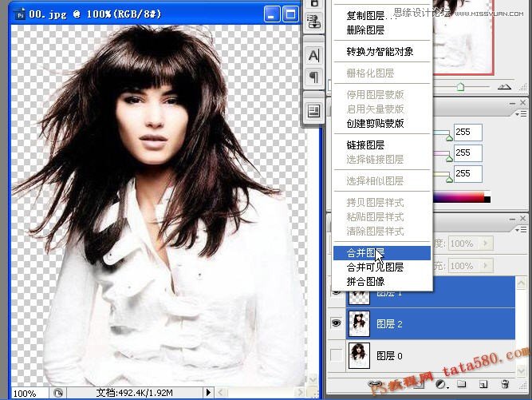Show 图层 0 via empty visibility box
532x400 pixels.
coord(336,355)
